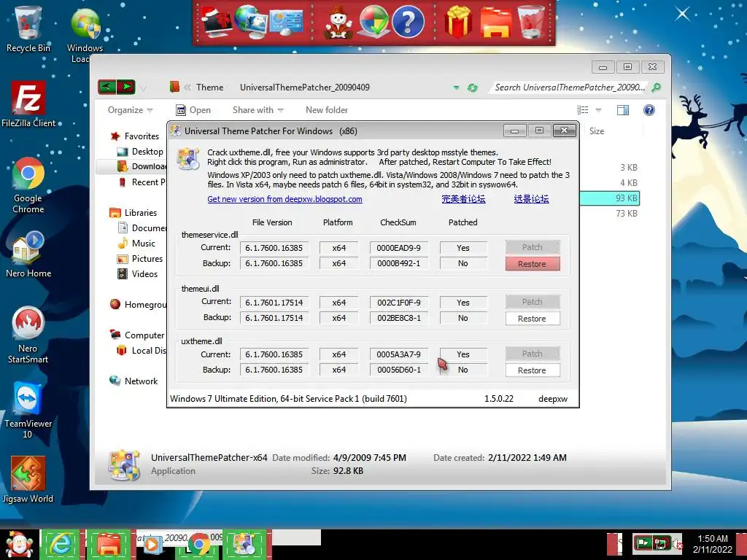Refresh the Explorer address bar
747x560 pixels.
472,87
